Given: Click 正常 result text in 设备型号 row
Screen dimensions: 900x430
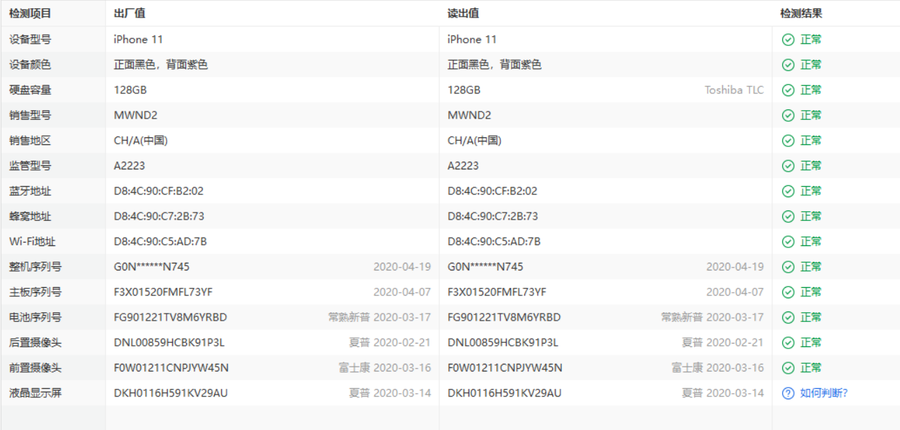Looking at the screenshot, I should 811,40.
